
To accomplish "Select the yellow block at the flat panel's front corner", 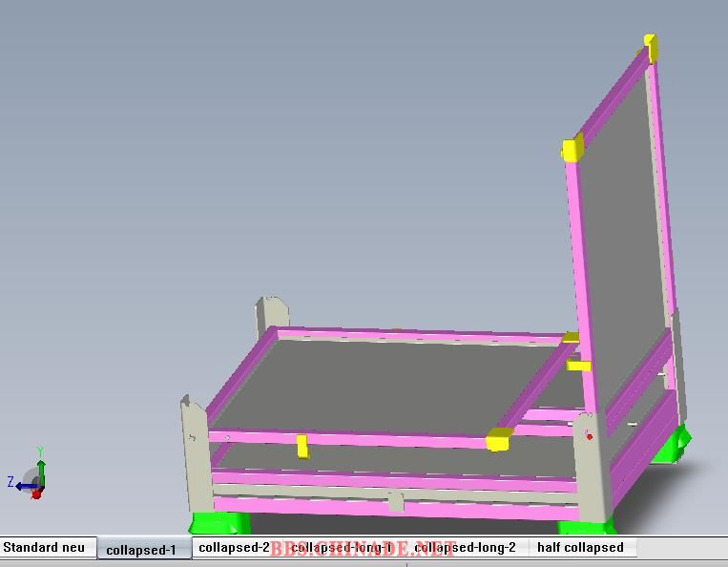I will click(498, 439).
